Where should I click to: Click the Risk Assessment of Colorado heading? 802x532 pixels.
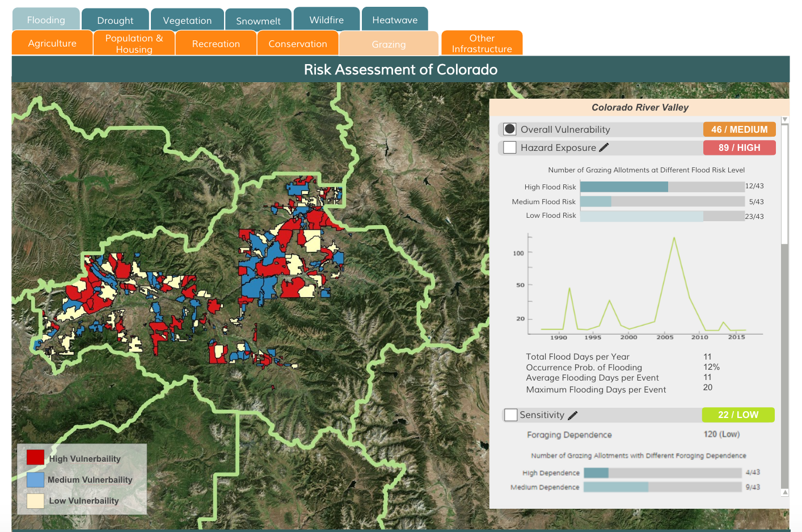[x=400, y=69]
